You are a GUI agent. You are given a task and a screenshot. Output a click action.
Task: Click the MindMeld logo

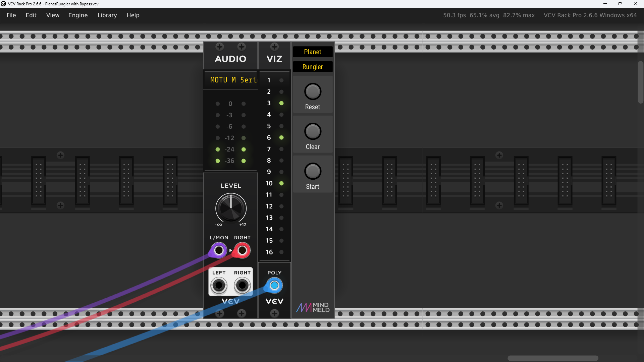coord(313,307)
